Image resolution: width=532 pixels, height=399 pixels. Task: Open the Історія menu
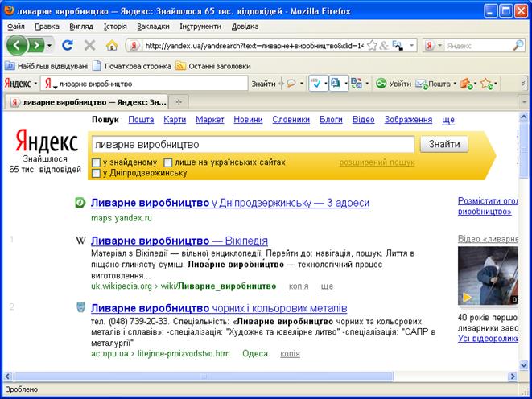click(115, 27)
